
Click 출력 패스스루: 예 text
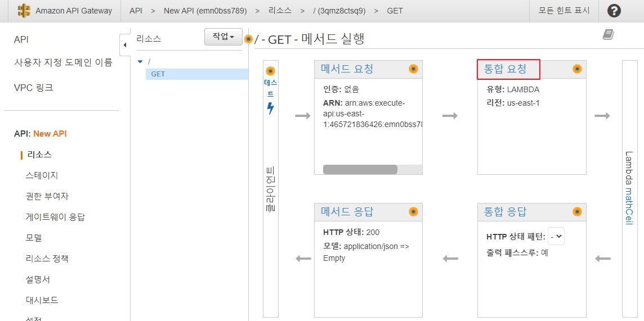tap(517, 253)
